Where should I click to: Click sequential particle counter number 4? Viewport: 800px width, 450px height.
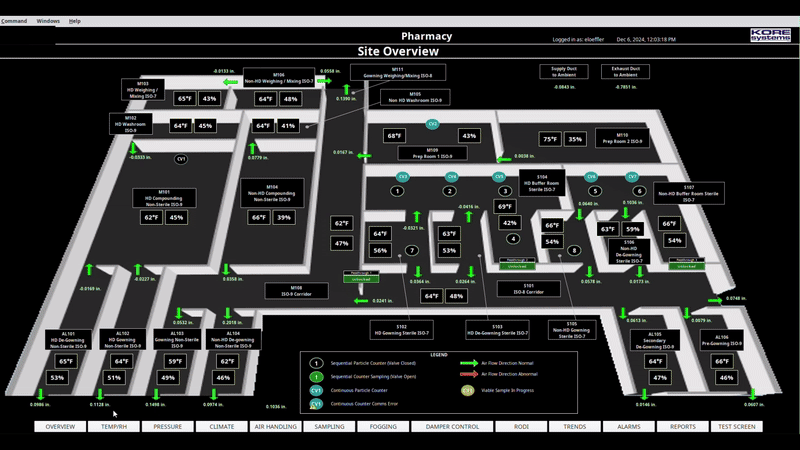[x=513, y=239]
